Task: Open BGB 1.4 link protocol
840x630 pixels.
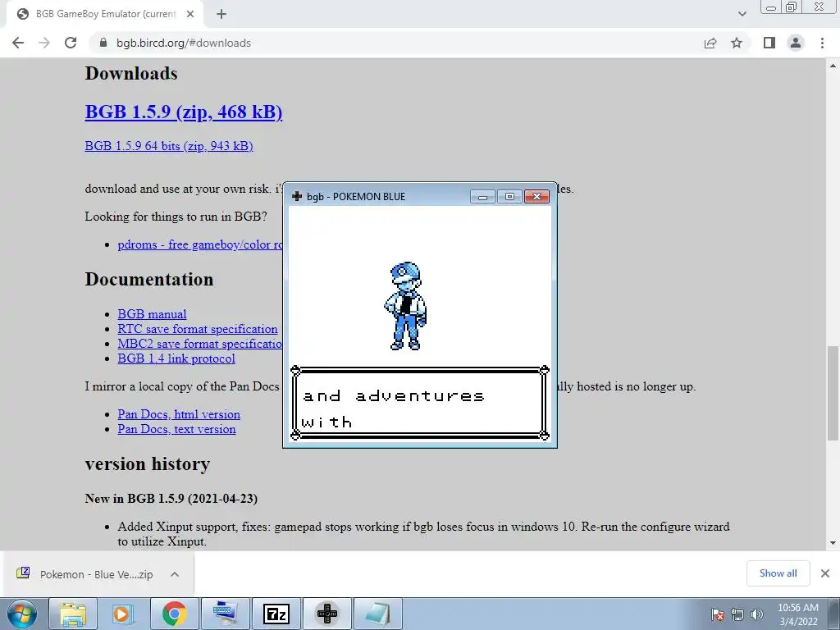Action: pyautogui.click(x=176, y=358)
